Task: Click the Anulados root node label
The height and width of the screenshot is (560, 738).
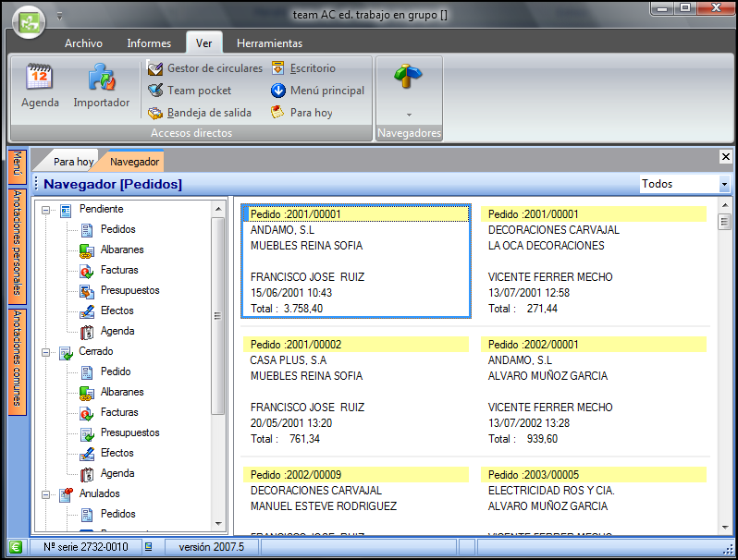Action: coord(99,494)
